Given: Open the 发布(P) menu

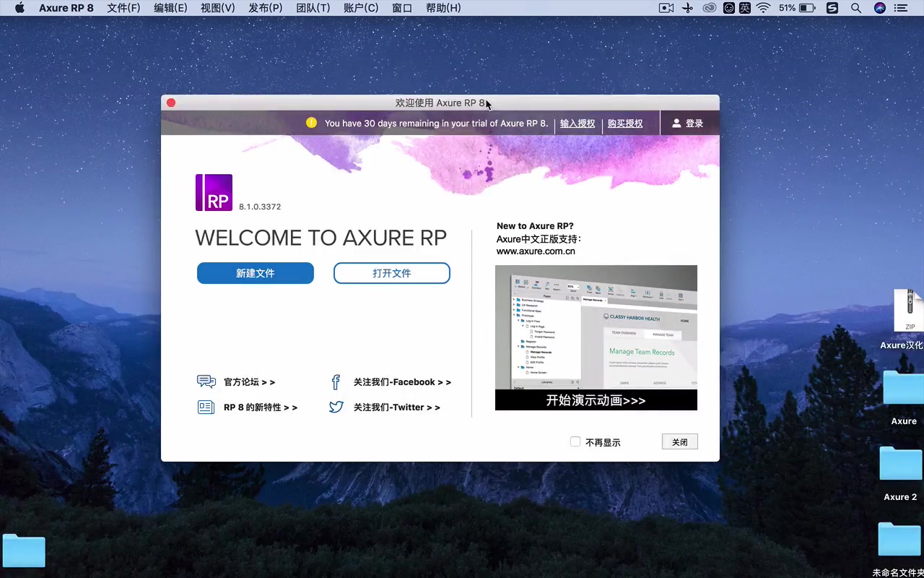Looking at the screenshot, I should [x=266, y=8].
